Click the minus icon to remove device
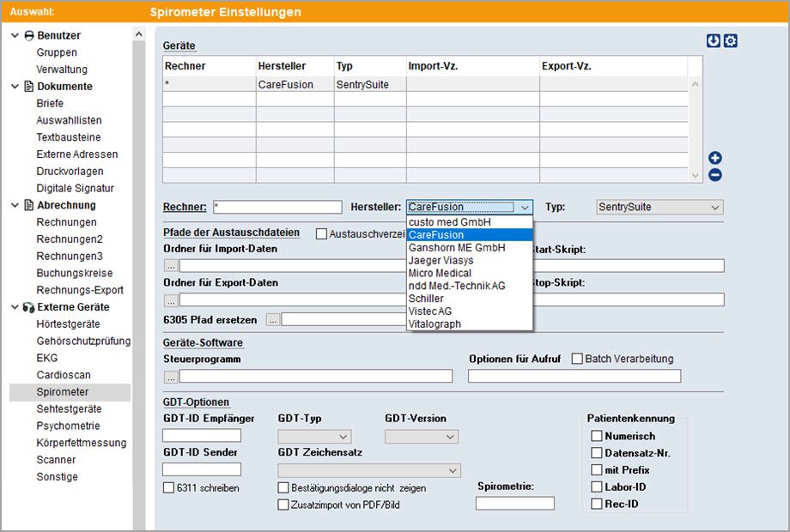790x532 pixels. click(714, 175)
